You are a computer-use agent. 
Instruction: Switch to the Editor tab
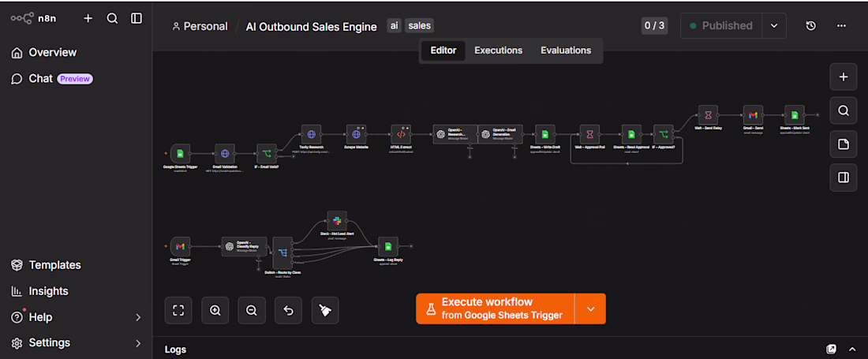click(x=443, y=50)
